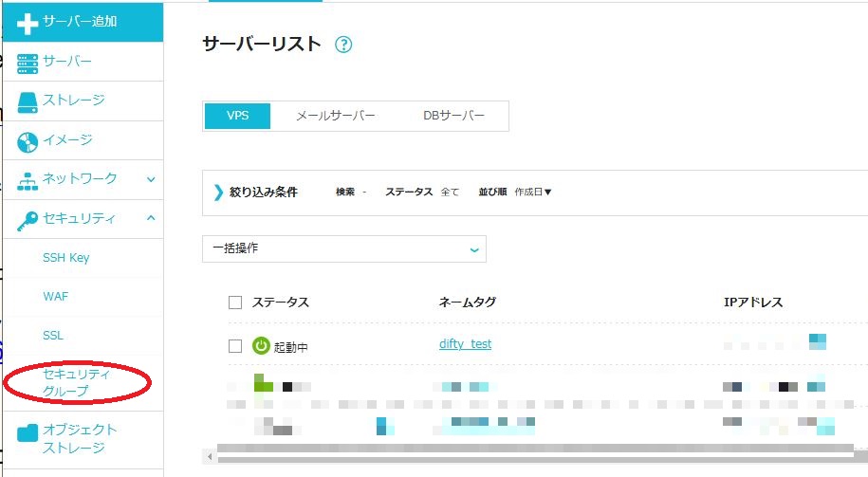Image resolution: width=868 pixels, height=477 pixels.
Task: Open the difty_test server link
Action: click(x=465, y=344)
